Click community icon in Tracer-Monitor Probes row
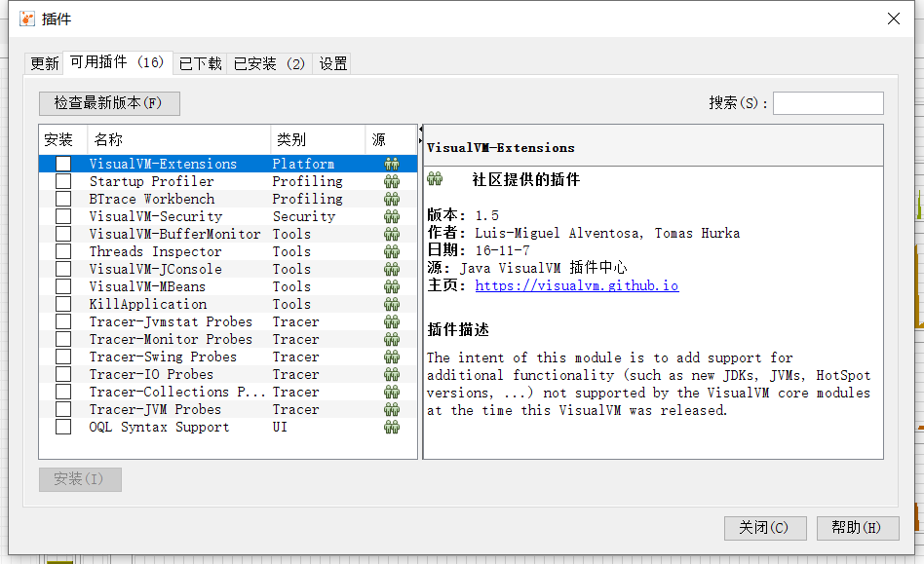 [392, 340]
